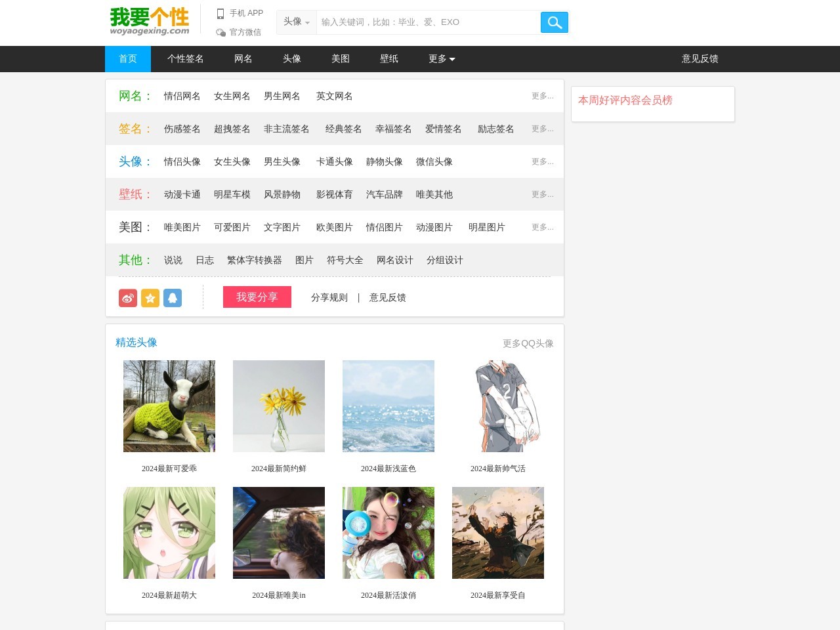
Task: Open the yellow flowers in vase avatar
Action: tap(279, 406)
